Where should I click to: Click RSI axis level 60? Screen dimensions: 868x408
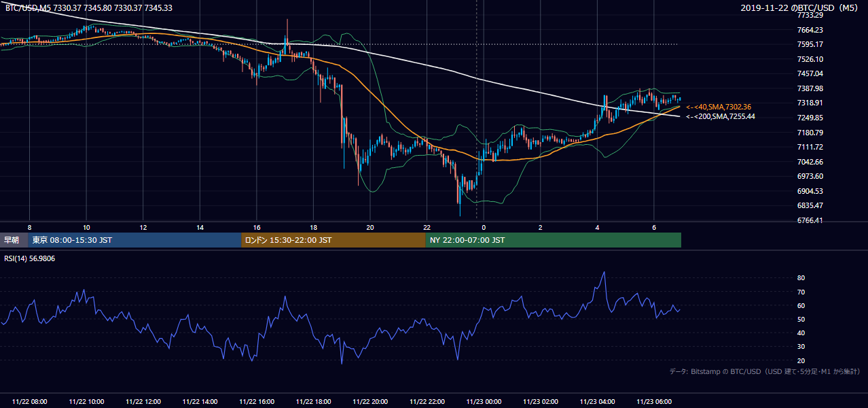click(801, 305)
